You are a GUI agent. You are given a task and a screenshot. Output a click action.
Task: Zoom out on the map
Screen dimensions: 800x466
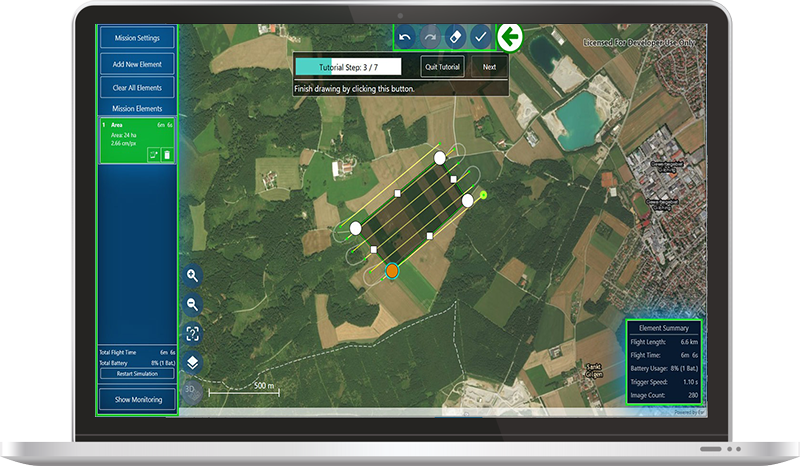coord(192,305)
